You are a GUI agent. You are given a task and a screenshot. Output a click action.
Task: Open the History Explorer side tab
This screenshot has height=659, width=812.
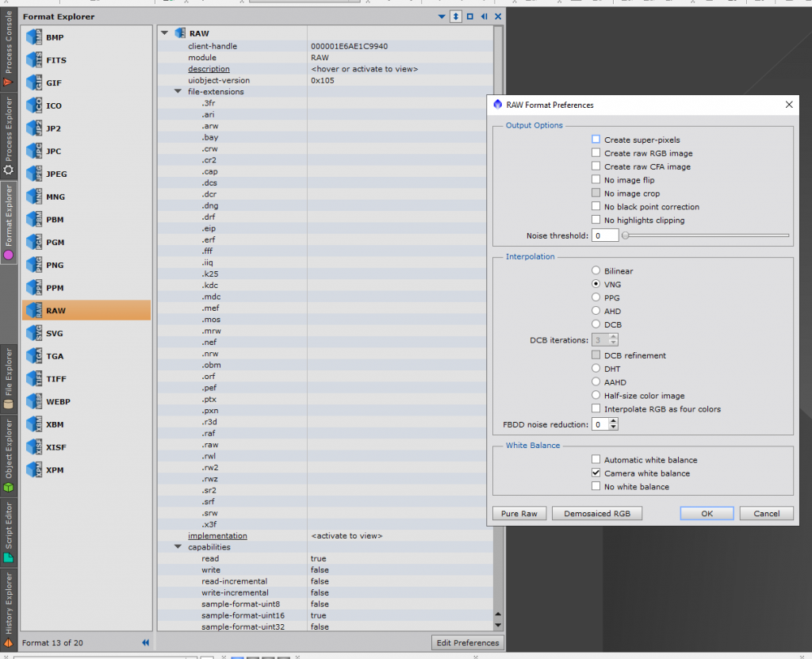click(x=8, y=610)
